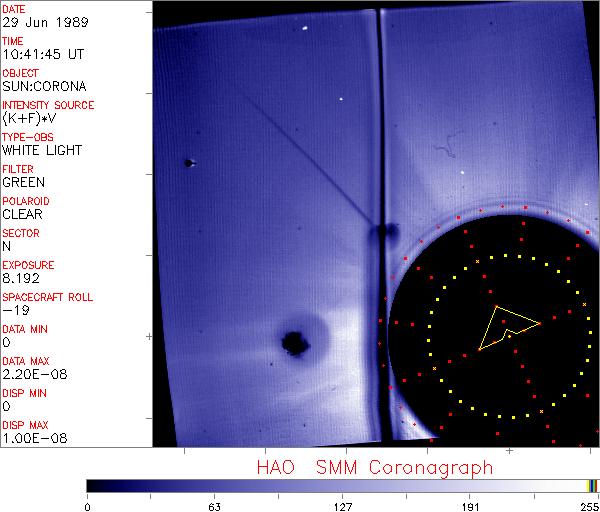Click the "DISP MAX" label
This screenshot has width=600, height=512.
25,425
